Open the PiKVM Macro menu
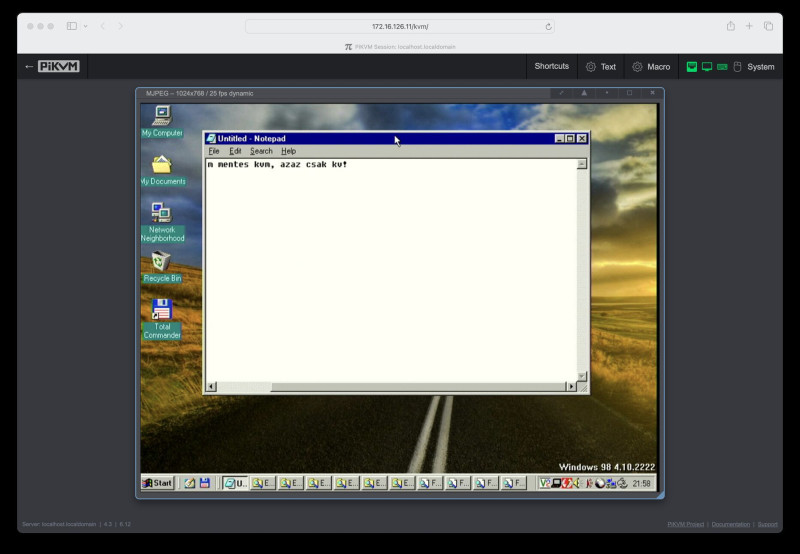Viewport: 800px width, 554px height. [652, 66]
